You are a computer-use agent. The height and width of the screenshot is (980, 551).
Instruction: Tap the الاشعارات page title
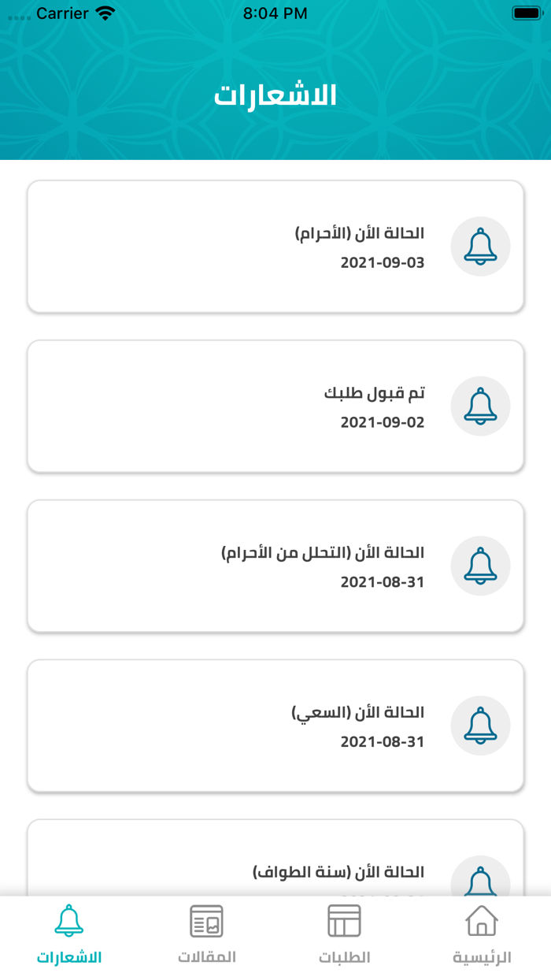pyautogui.click(x=275, y=95)
